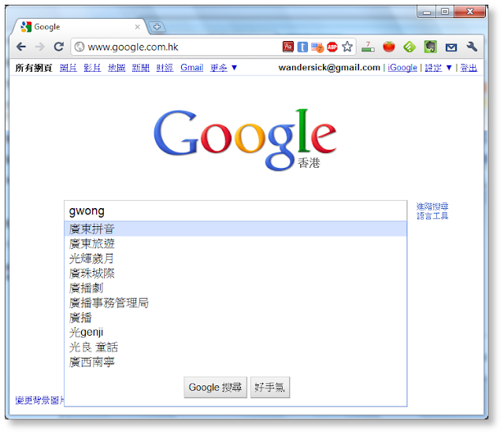Viewport: 504px width, 435px height.
Task: Select suggestion 廣西南寧
Action: (x=235, y=362)
